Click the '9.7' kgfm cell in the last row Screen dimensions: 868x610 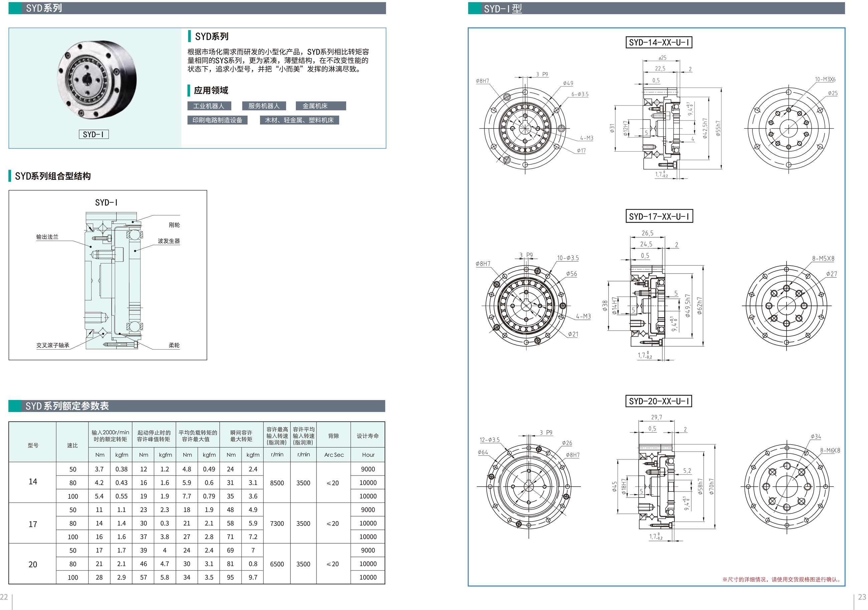[253, 578]
